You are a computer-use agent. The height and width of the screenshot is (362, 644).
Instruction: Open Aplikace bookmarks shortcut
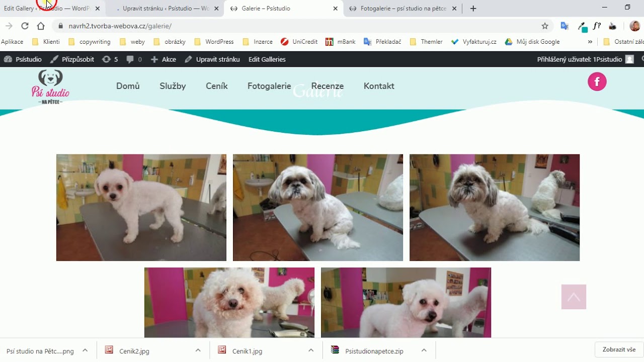pos(12,42)
